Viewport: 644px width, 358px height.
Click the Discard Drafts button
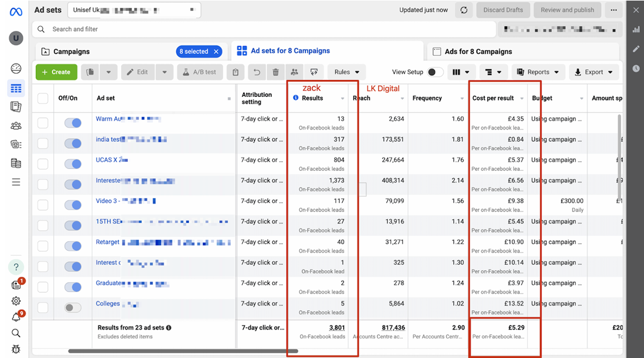click(503, 10)
